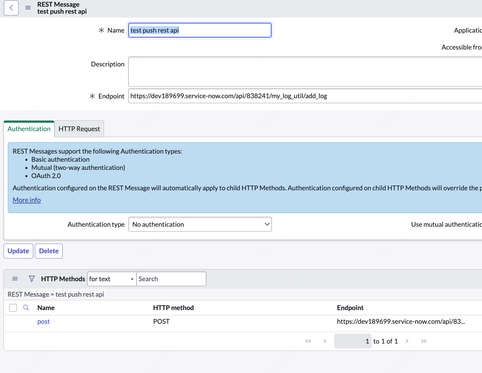This screenshot has width=482, height=373.
Task: Open the Authentication type dropdown
Action: (200, 224)
